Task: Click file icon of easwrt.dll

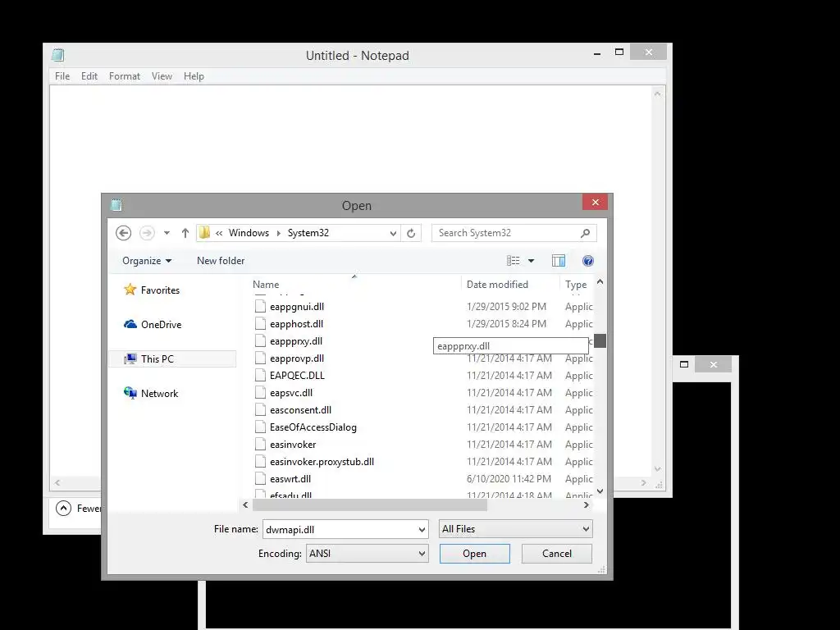Action: click(260, 478)
